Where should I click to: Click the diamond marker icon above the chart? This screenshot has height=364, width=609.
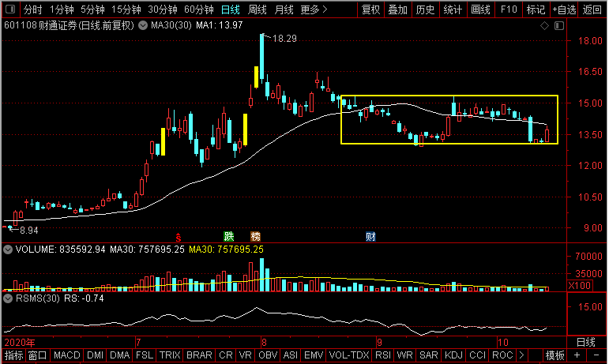(x=544, y=25)
